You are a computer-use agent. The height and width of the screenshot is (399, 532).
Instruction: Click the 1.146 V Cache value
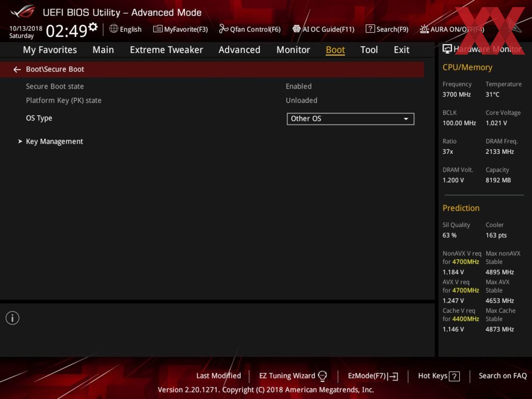click(453, 329)
